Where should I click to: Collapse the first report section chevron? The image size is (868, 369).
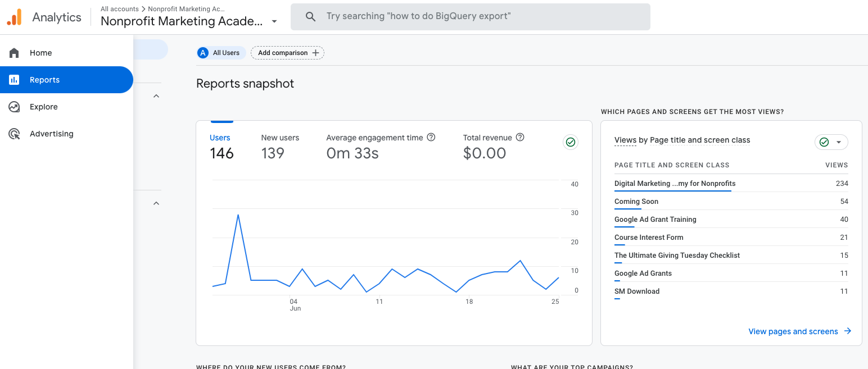pos(156,96)
